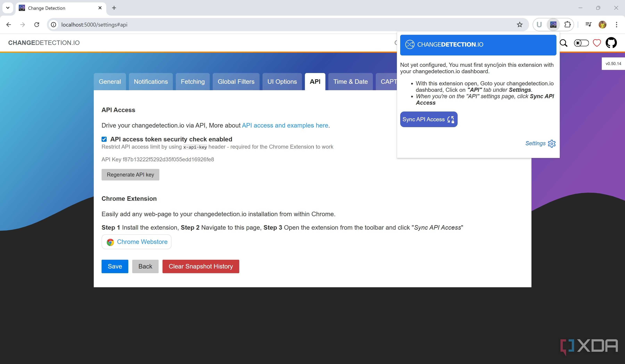The height and width of the screenshot is (364, 625).
Task: Switch to the Notifications tab
Action: (x=151, y=82)
